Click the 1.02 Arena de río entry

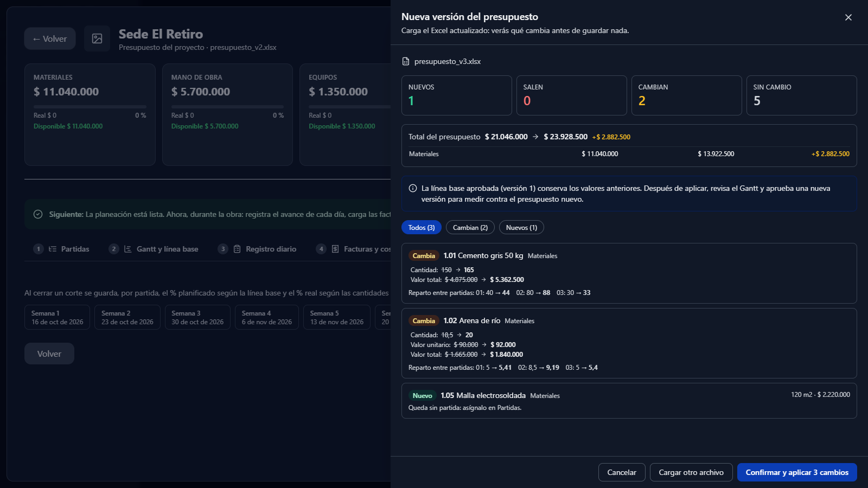629,343
